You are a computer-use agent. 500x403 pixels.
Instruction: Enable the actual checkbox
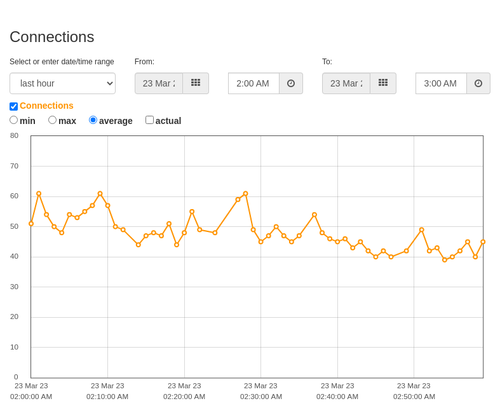[x=150, y=120]
